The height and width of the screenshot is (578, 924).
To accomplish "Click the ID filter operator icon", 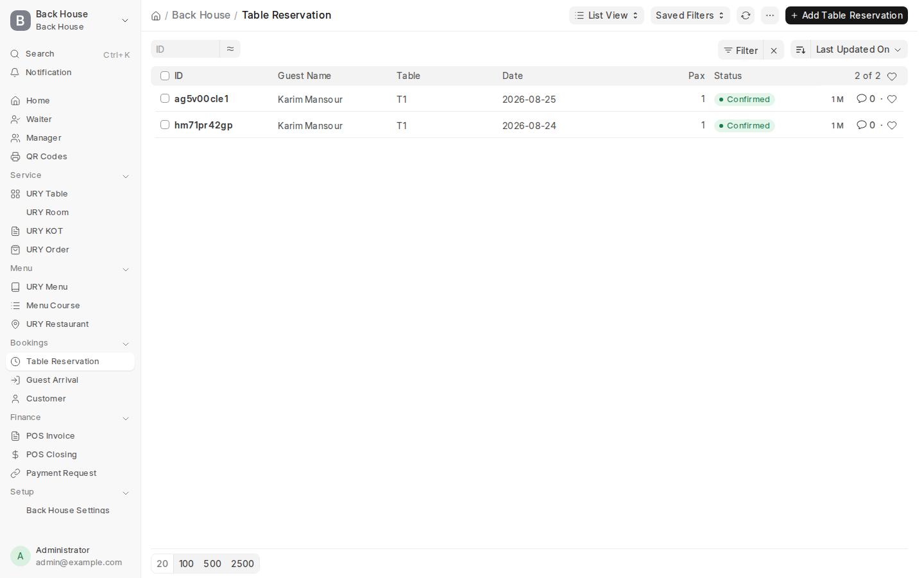I will [230, 49].
